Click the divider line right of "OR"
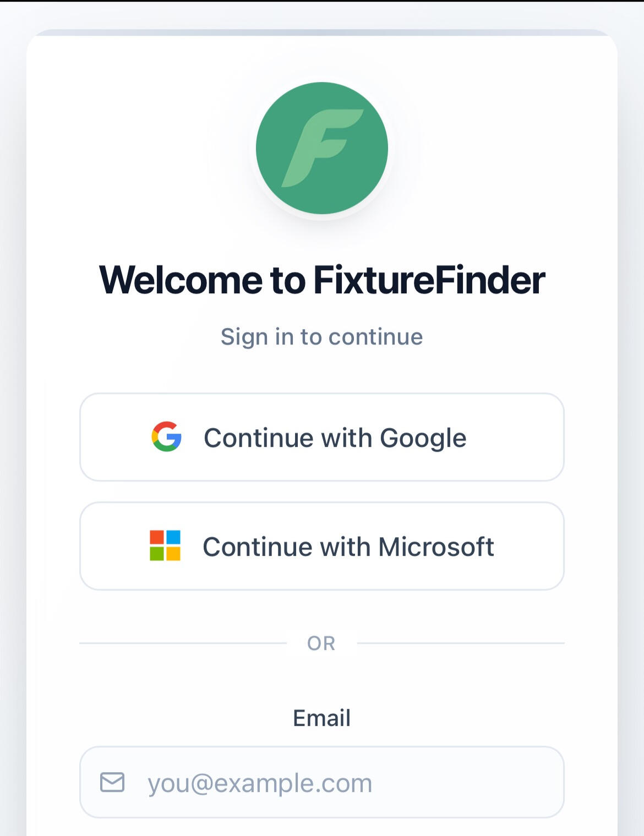Viewport: 644px width, 836px height. coord(460,643)
